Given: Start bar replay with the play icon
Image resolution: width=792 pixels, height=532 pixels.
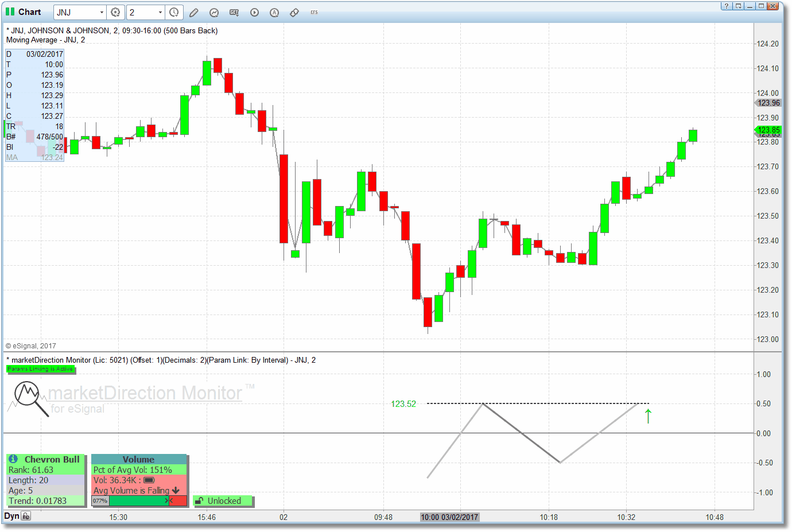Looking at the screenshot, I should [x=254, y=12].
